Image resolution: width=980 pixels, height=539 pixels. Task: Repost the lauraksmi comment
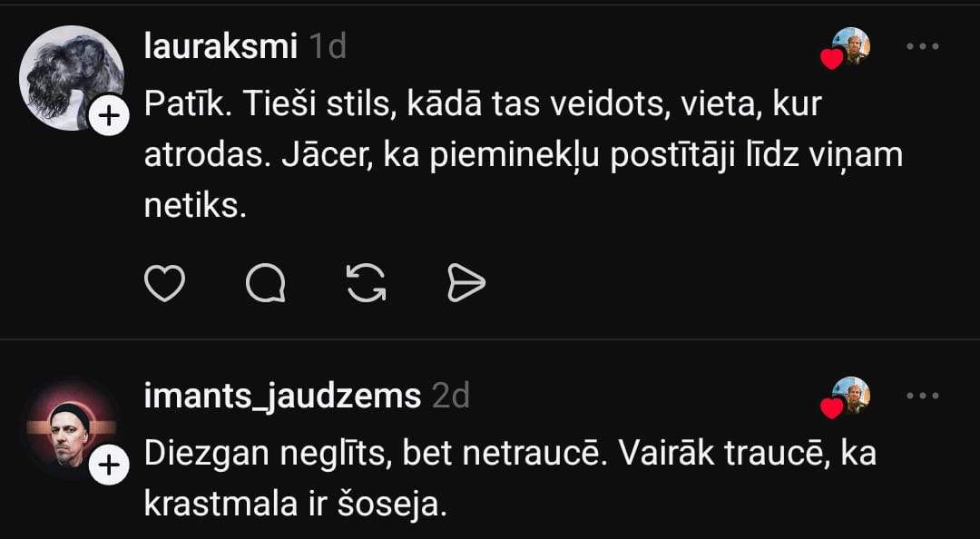coord(367,284)
